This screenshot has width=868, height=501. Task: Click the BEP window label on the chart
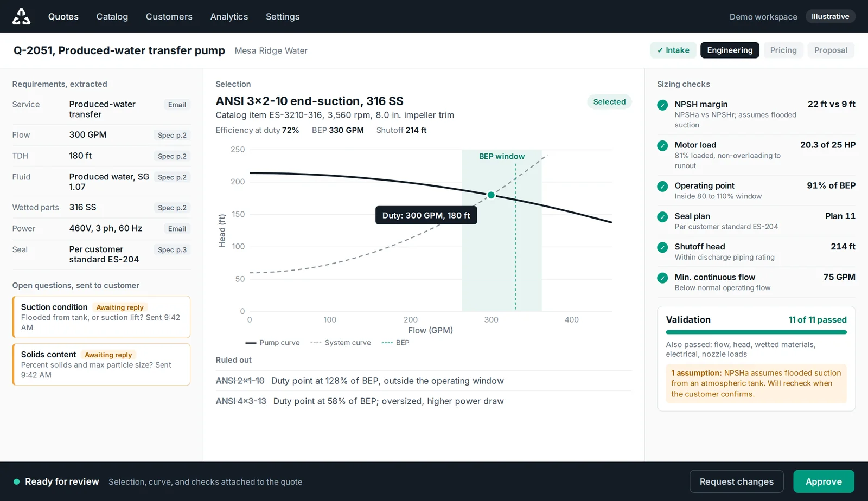(502, 156)
